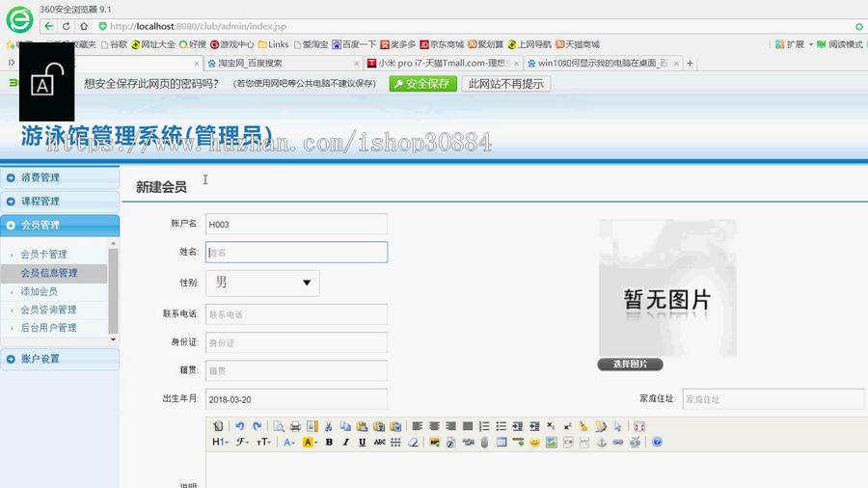Click the 选择图片 button
This screenshot has height=488, width=868.
[630, 364]
